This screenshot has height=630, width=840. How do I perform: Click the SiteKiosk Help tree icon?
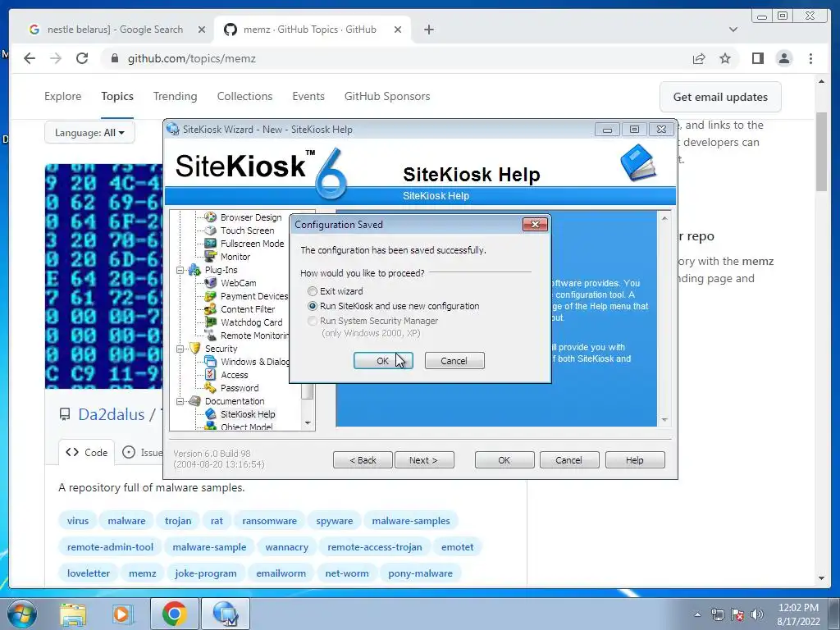(x=211, y=414)
